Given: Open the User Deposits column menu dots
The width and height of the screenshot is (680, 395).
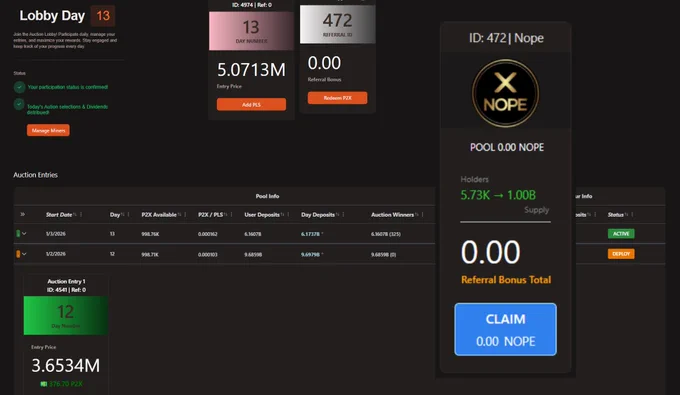Looking at the screenshot, I should 288,215.
